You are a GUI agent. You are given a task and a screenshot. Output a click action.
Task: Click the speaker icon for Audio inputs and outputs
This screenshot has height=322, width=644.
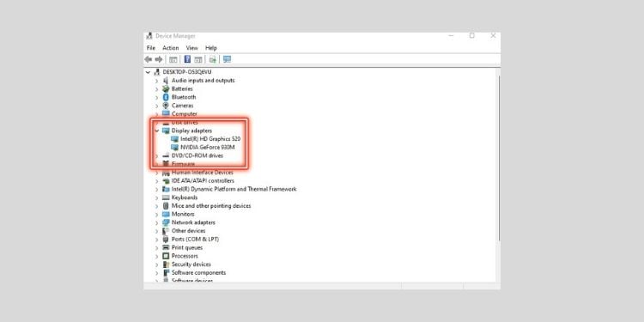click(x=166, y=81)
